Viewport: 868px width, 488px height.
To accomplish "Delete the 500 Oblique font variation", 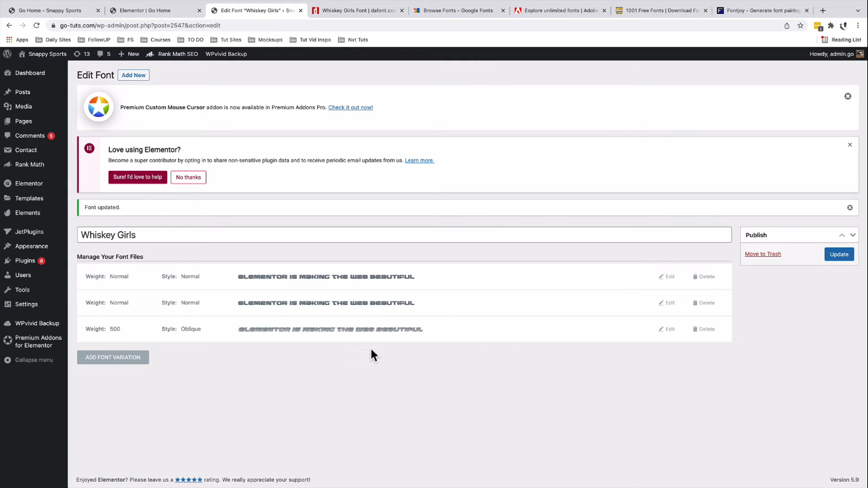I will [703, 329].
